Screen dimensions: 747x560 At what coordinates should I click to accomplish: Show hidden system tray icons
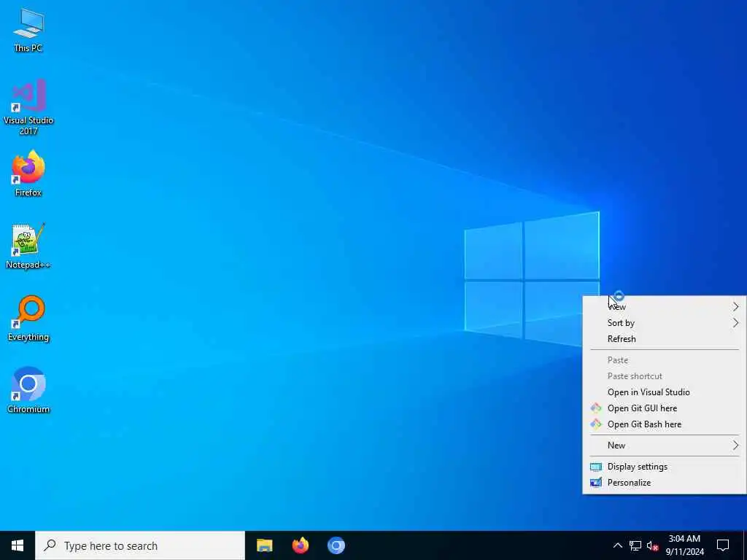tap(617, 545)
